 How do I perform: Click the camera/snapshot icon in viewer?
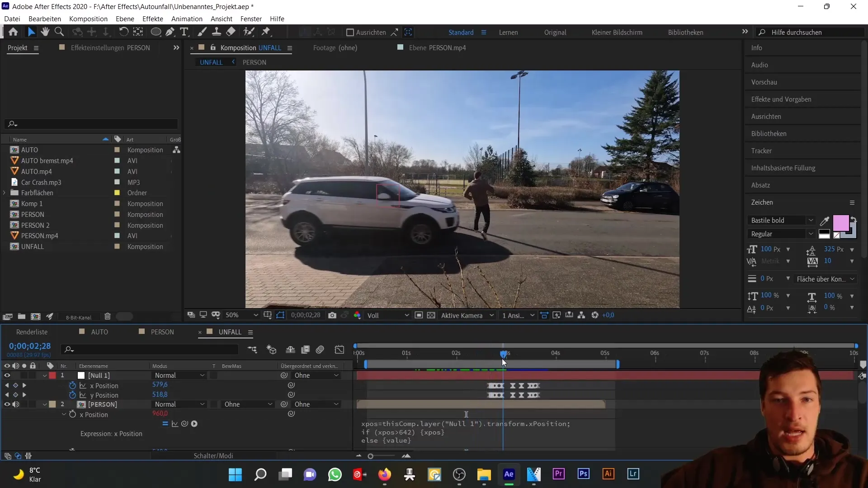(x=333, y=315)
